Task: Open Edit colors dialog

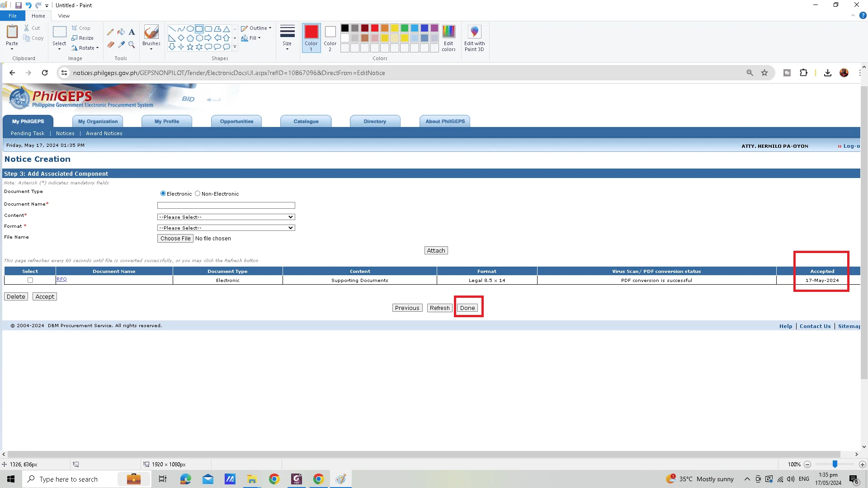Action: tap(448, 38)
